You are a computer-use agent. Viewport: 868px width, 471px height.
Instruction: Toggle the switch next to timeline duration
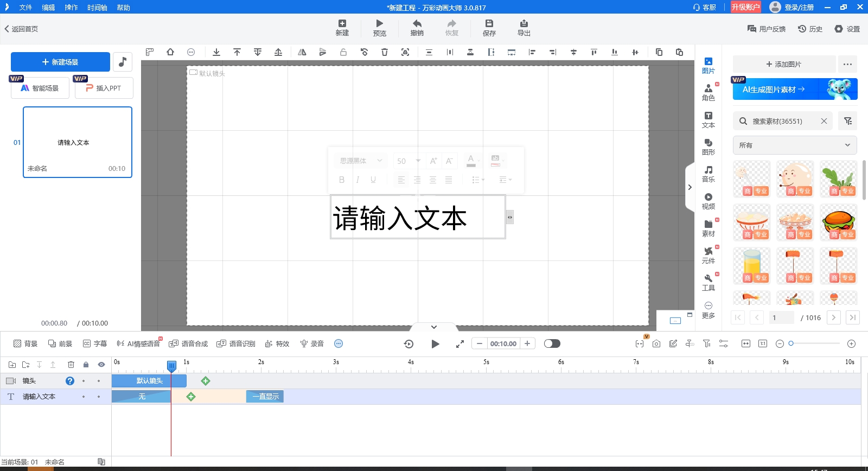(552, 343)
